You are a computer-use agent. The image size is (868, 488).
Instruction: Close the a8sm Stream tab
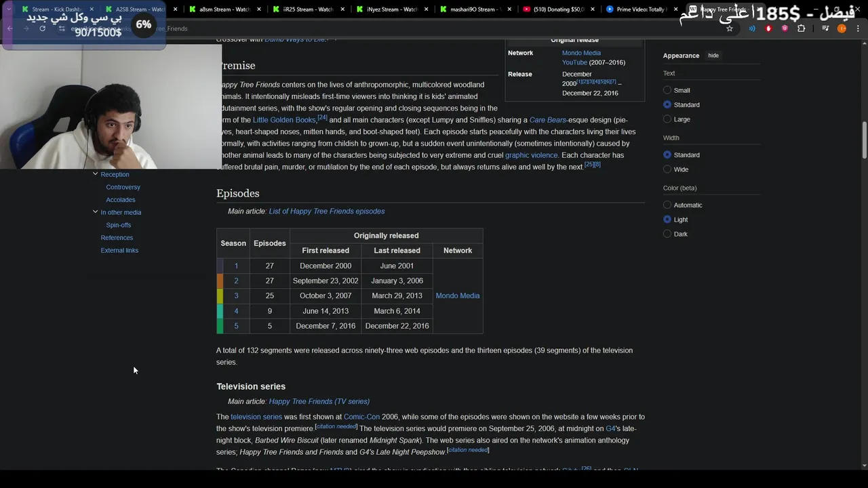coord(259,9)
